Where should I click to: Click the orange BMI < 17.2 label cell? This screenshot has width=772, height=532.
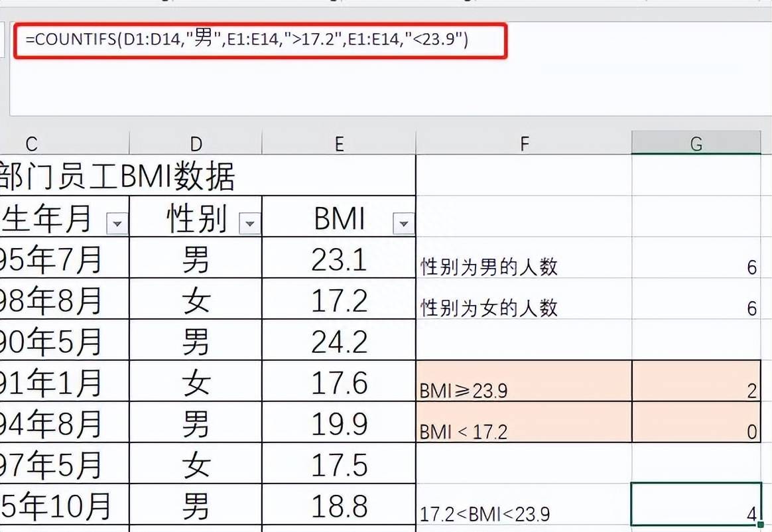524,423
